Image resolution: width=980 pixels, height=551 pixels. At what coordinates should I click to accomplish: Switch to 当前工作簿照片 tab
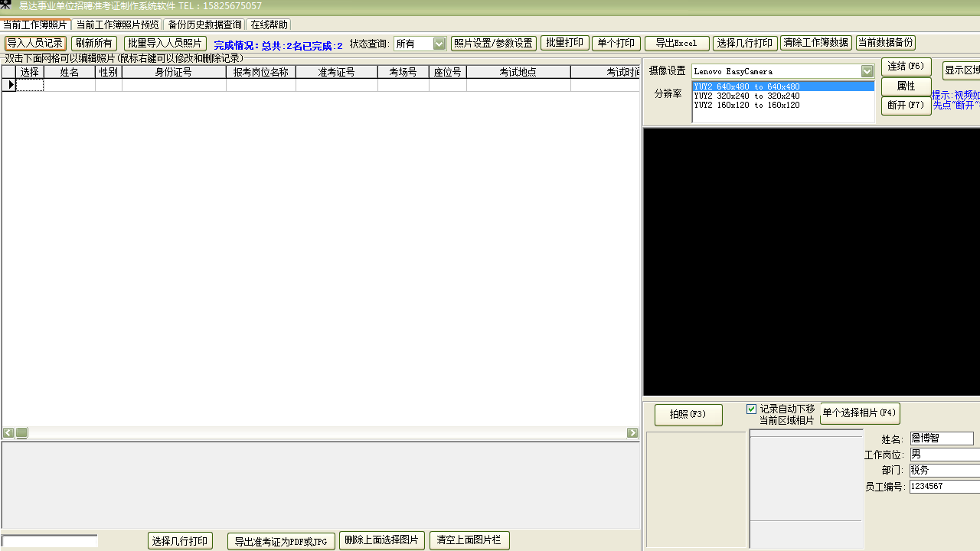point(35,24)
